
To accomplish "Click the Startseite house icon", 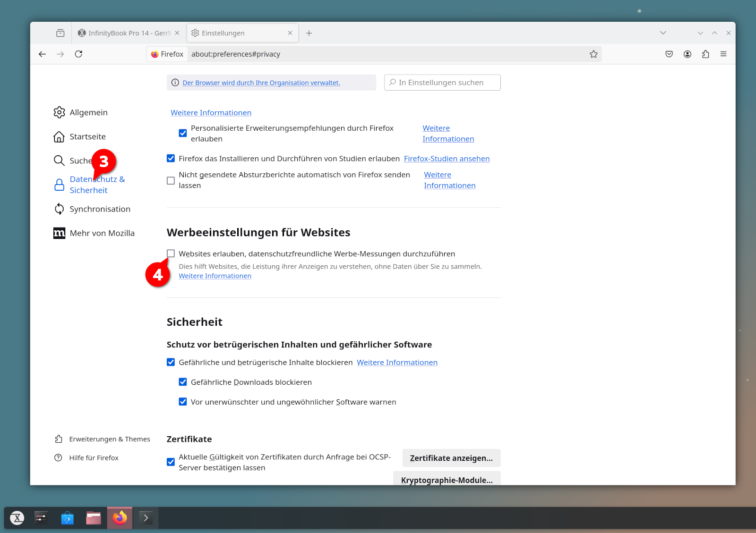I will click(59, 136).
